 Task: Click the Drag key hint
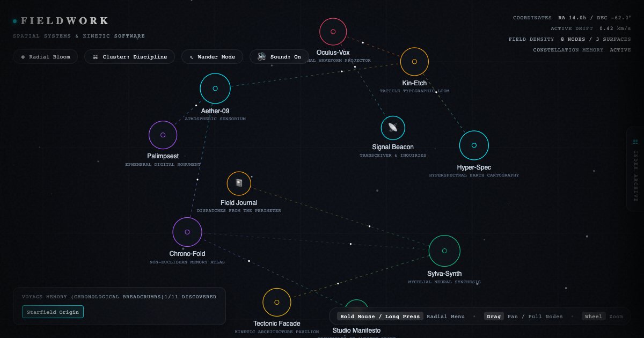click(494, 317)
